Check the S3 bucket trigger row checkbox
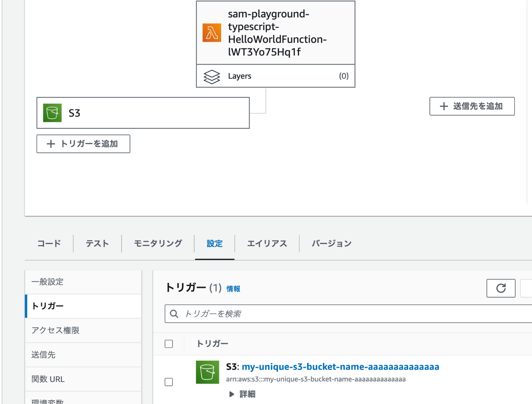This screenshot has height=404, width=532. click(169, 382)
